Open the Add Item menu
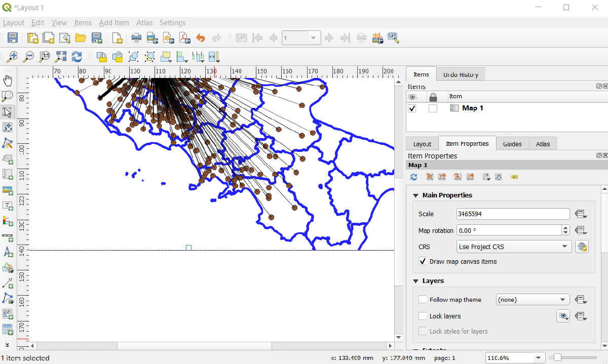This screenshot has width=608, height=364. pyautogui.click(x=113, y=23)
